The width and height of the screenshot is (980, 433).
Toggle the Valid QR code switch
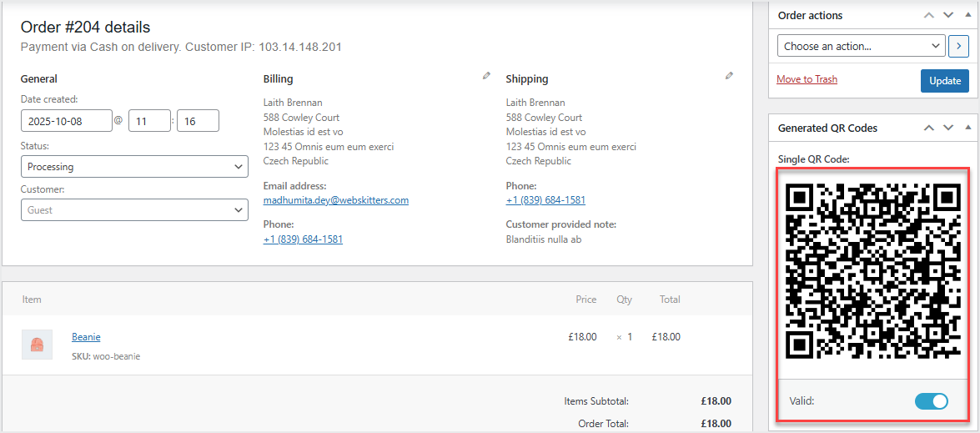tap(931, 401)
